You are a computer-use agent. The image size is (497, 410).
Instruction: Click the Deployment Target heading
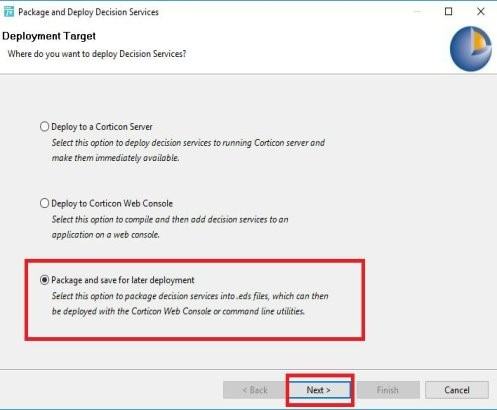coord(49,36)
